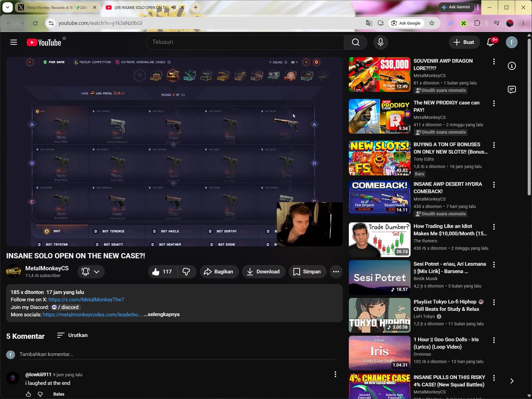Open Chrome tab search dropdown arrow
Image resolution: width=532 pixels, height=399 pixels.
pyautogui.click(x=8, y=8)
